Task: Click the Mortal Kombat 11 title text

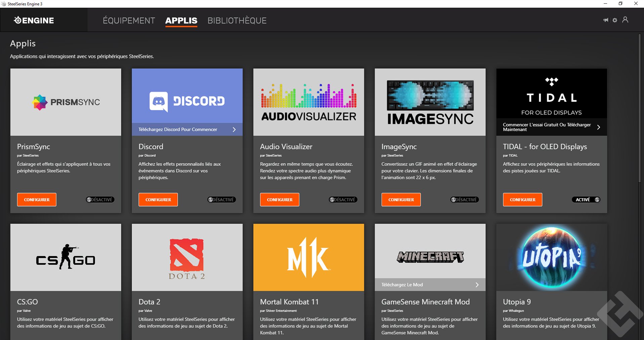Action: 289,302
